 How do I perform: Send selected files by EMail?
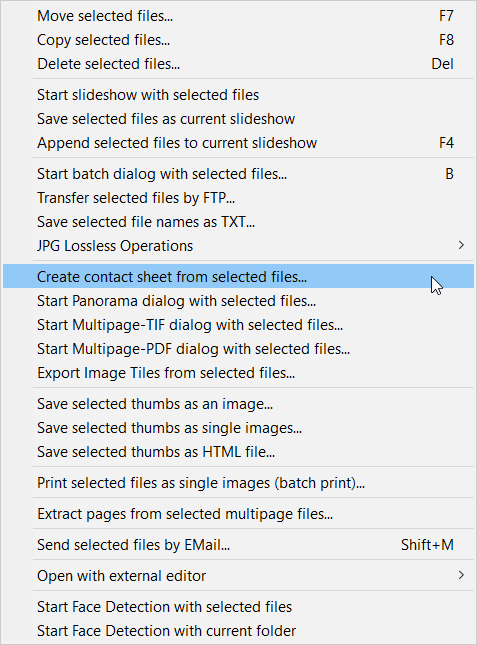(238, 545)
